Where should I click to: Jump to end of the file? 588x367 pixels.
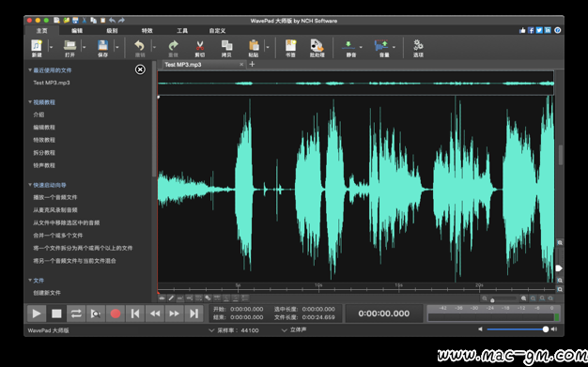193,313
